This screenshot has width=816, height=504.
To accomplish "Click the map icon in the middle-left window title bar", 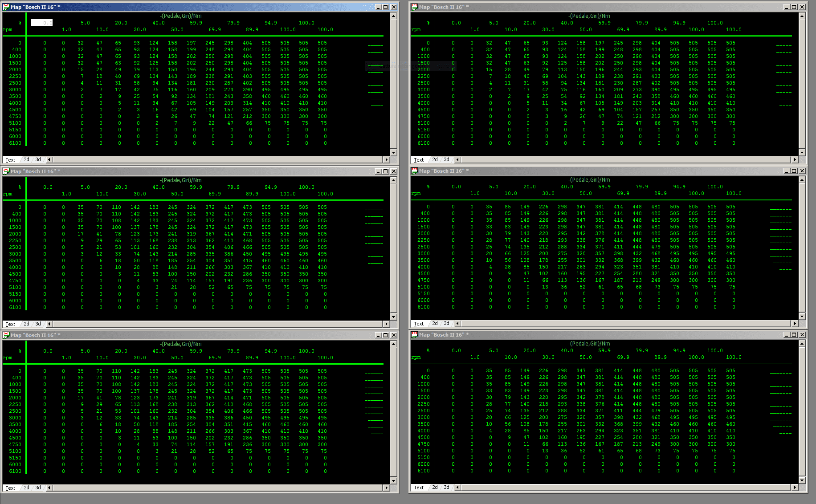I will click(x=6, y=171).
